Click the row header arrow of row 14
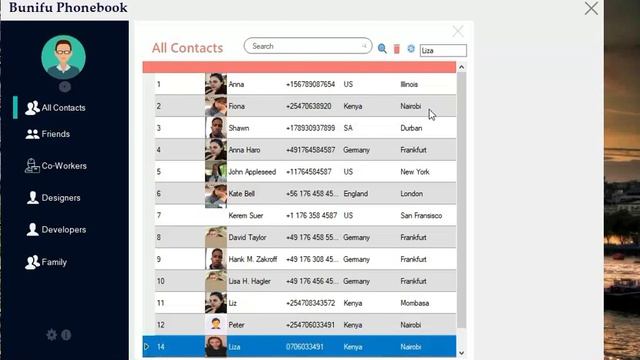 [x=147, y=347]
